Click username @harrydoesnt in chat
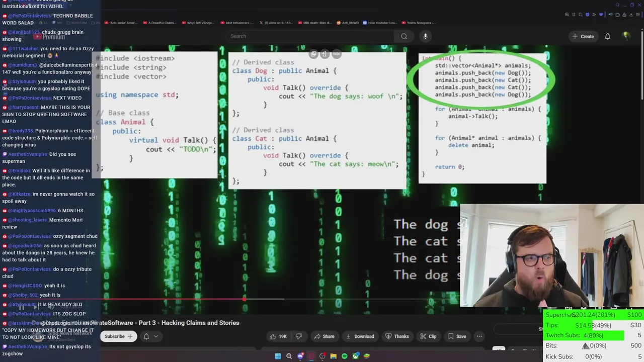 coord(23,107)
